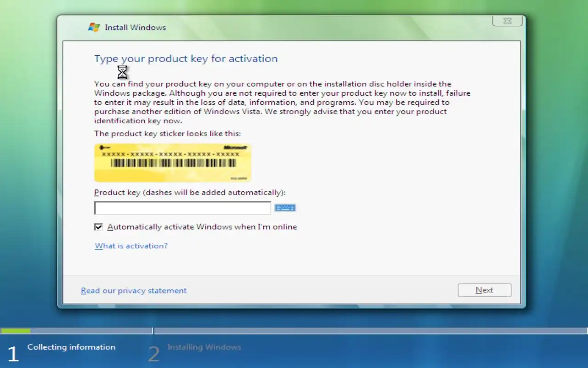Click the Next button
The height and width of the screenshot is (368, 588).
(484, 290)
